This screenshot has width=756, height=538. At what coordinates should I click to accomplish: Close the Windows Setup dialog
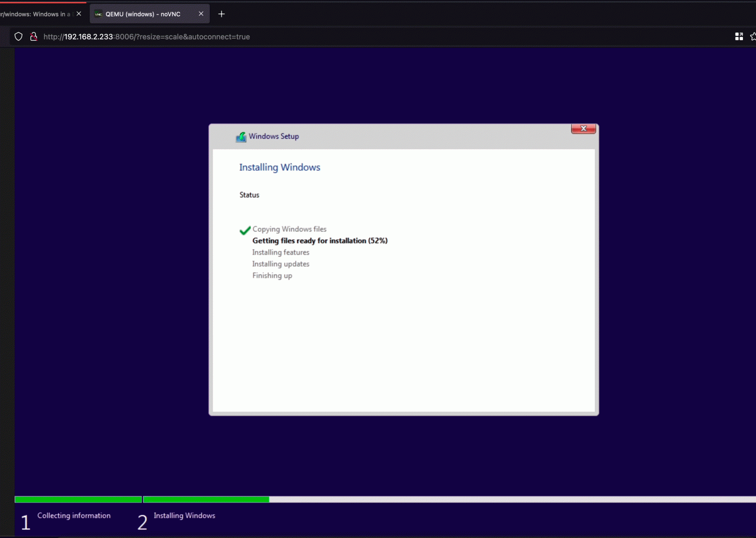tap(583, 128)
